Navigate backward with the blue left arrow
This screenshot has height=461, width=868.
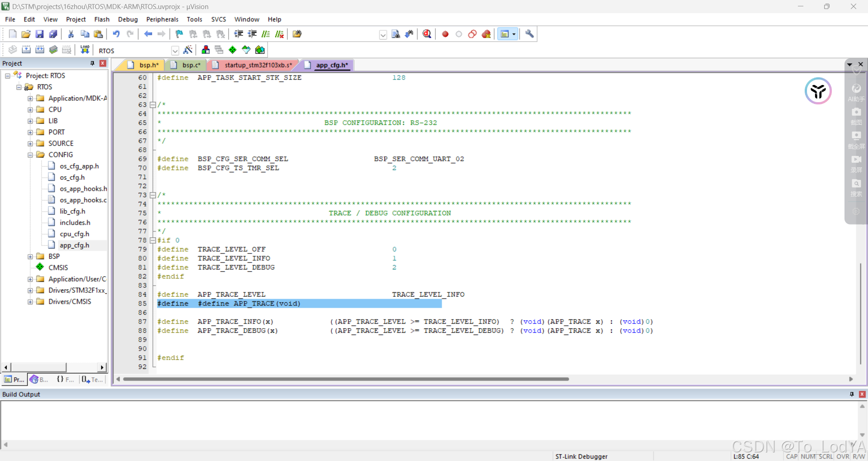(x=148, y=34)
